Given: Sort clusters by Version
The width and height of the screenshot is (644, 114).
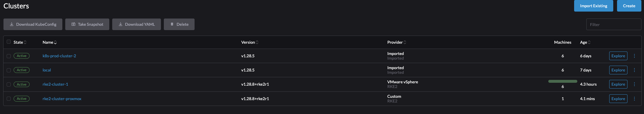Looking at the screenshot, I should coord(250,42).
